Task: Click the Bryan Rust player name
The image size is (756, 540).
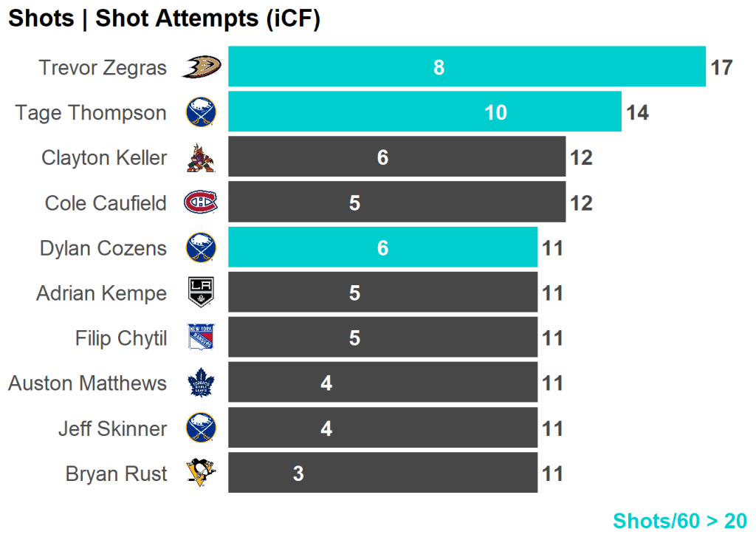Action: (x=116, y=474)
